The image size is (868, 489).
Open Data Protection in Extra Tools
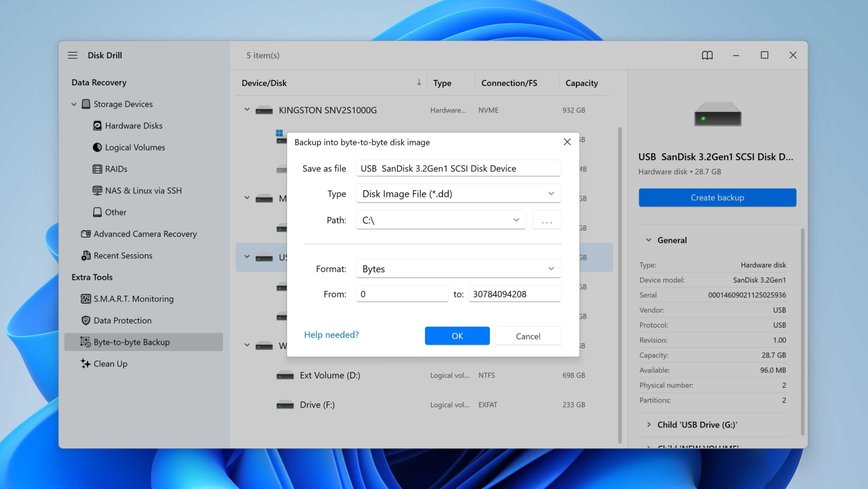(123, 321)
